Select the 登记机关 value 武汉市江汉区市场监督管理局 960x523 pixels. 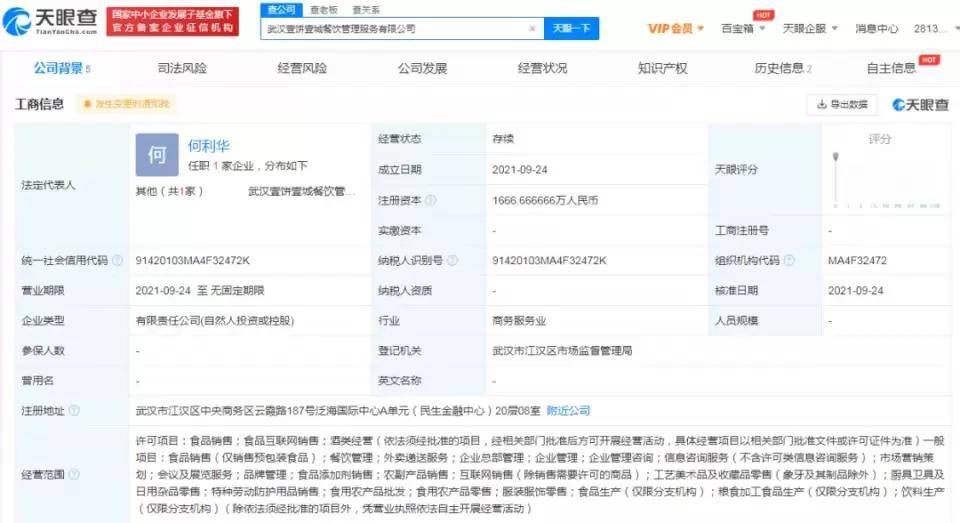562,350
